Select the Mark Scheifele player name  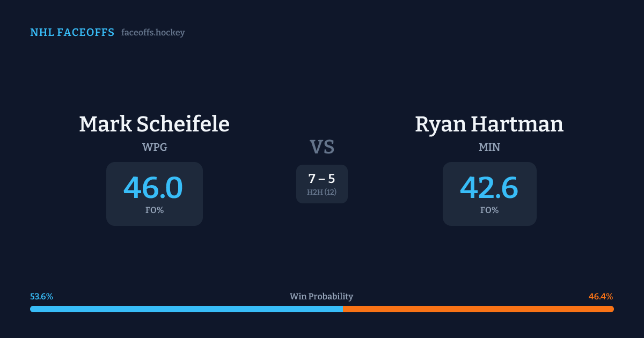point(154,124)
